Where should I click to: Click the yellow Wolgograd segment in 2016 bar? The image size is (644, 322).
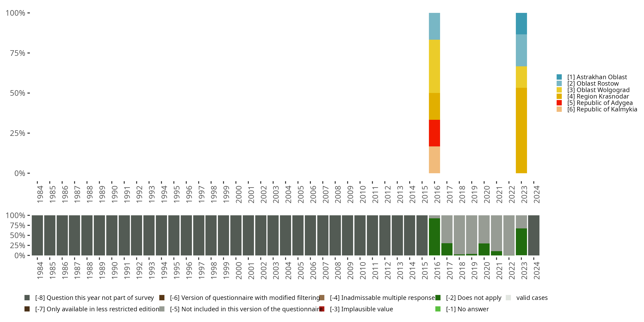click(434, 66)
